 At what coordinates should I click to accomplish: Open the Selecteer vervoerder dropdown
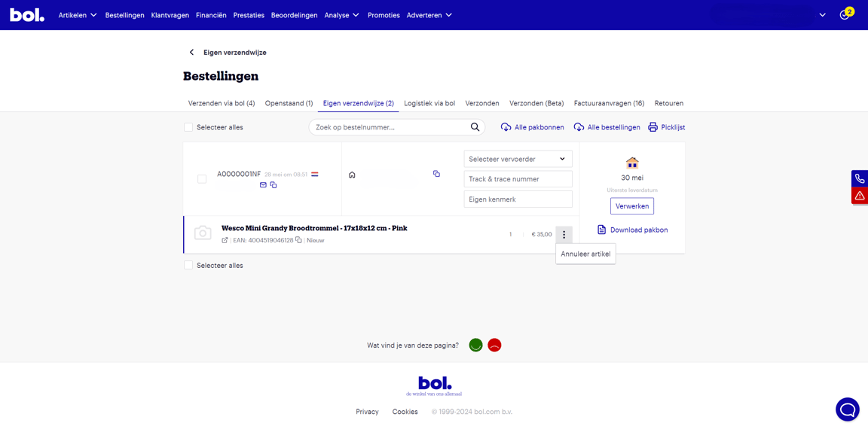pyautogui.click(x=518, y=160)
